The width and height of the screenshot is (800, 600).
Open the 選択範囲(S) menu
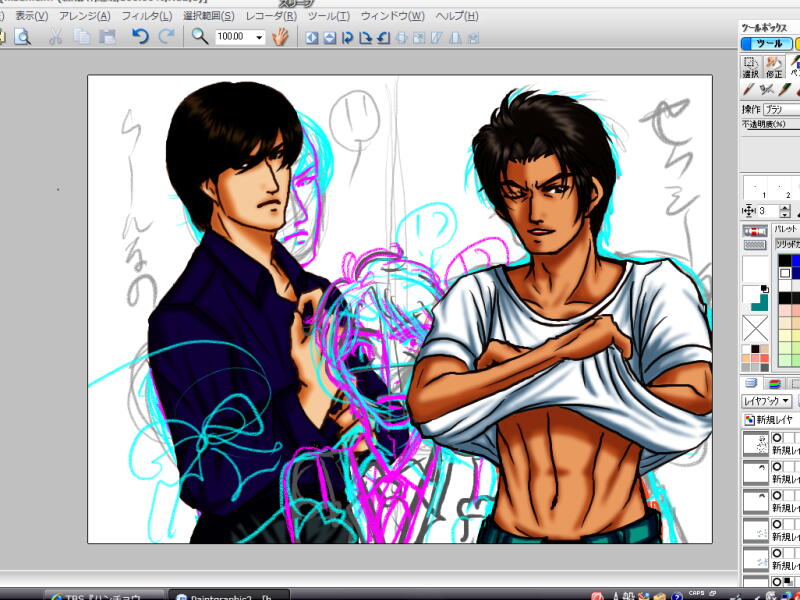click(x=209, y=16)
